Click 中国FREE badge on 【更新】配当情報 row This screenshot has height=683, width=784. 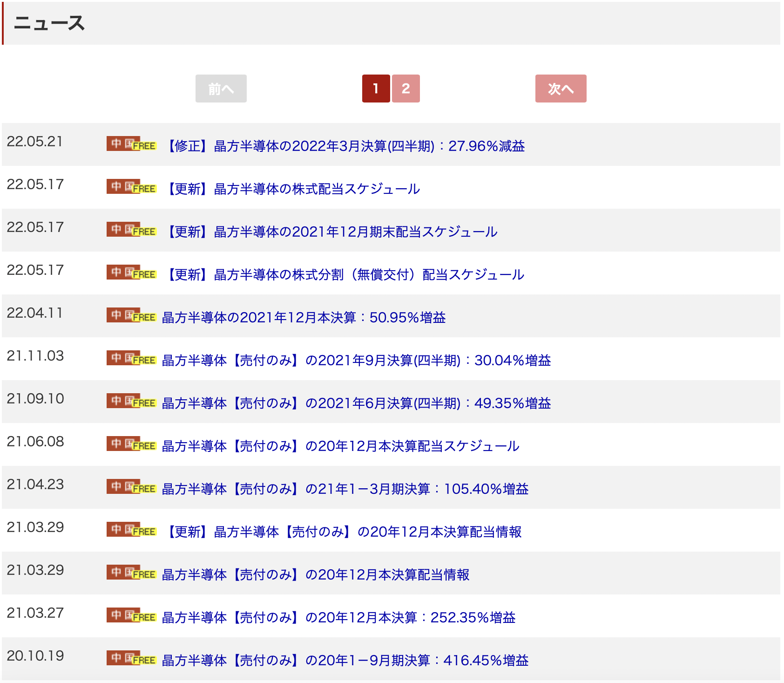132,530
